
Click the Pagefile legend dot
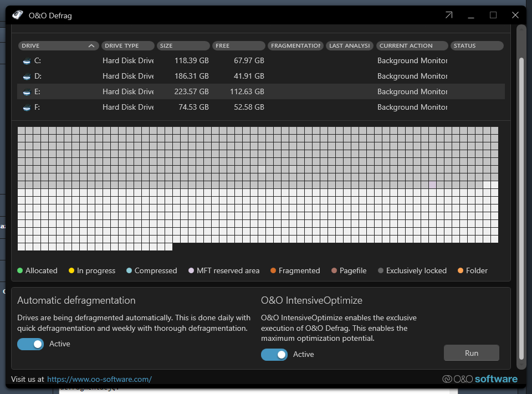[x=334, y=270]
